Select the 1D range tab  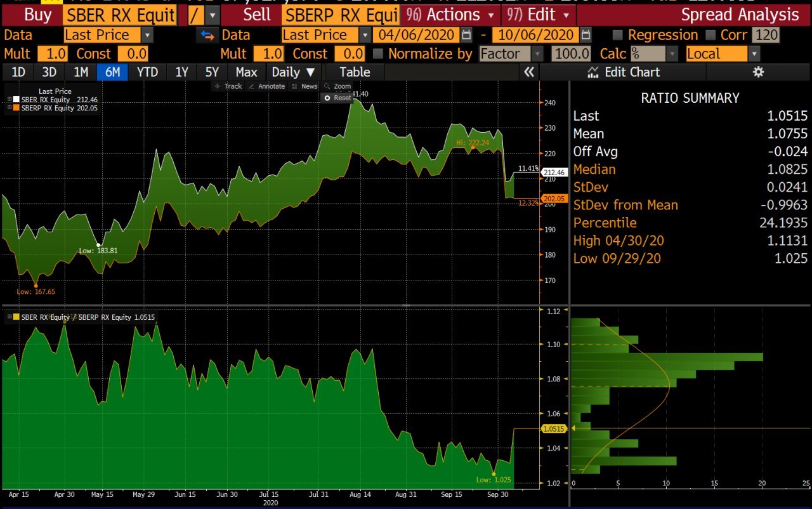[18, 72]
